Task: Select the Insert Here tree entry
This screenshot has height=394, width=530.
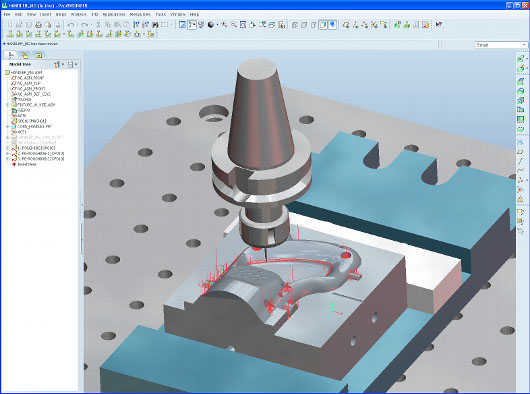Action: pyautogui.click(x=27, y=164)
